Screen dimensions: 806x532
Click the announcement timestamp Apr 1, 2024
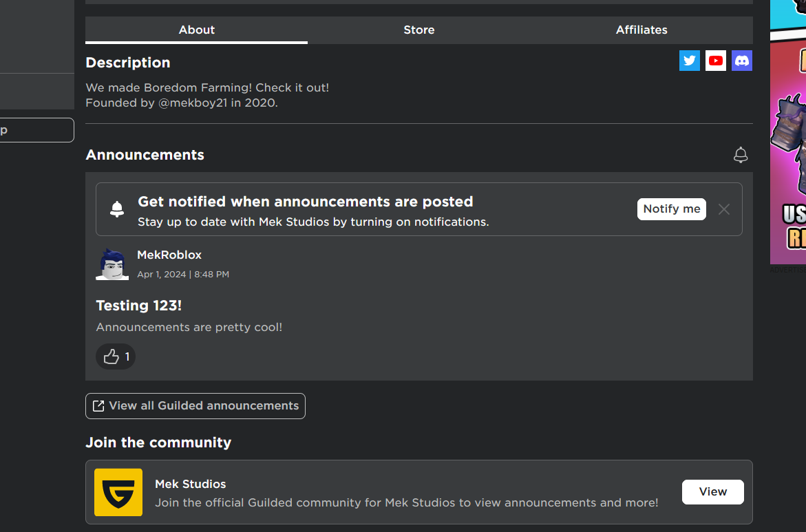pos(183,274)
